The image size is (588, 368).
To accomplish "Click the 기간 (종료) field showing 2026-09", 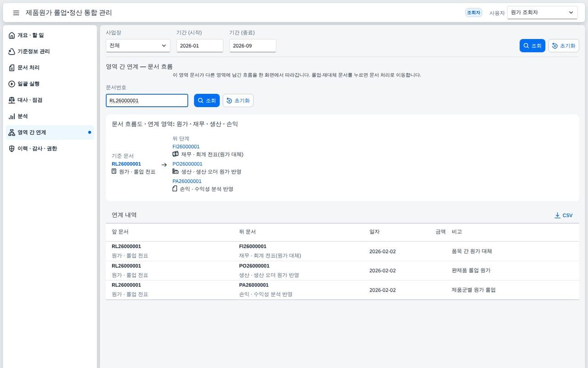I will [253, 46].
